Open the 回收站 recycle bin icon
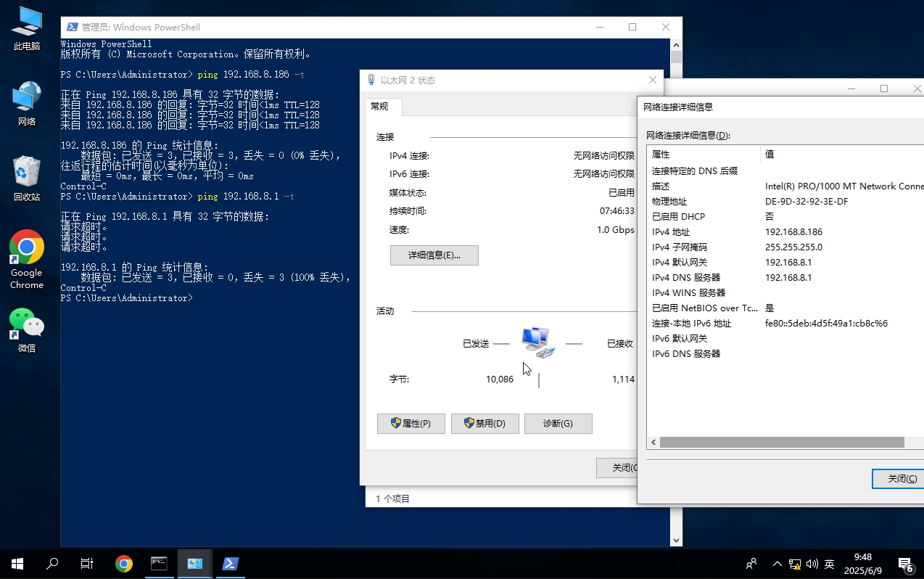 click(x=27, y=178)
